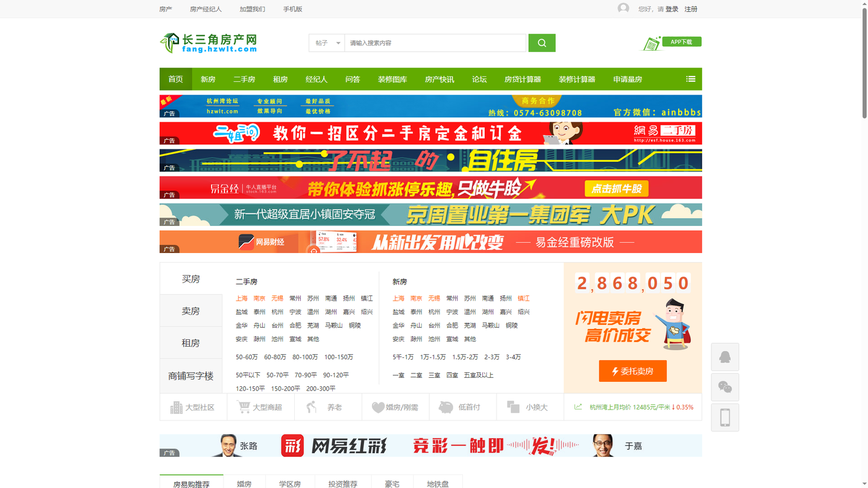Screen dimensions: 868x488
Task: Click the 50平以下 area filter
Action: pos(248,375)
